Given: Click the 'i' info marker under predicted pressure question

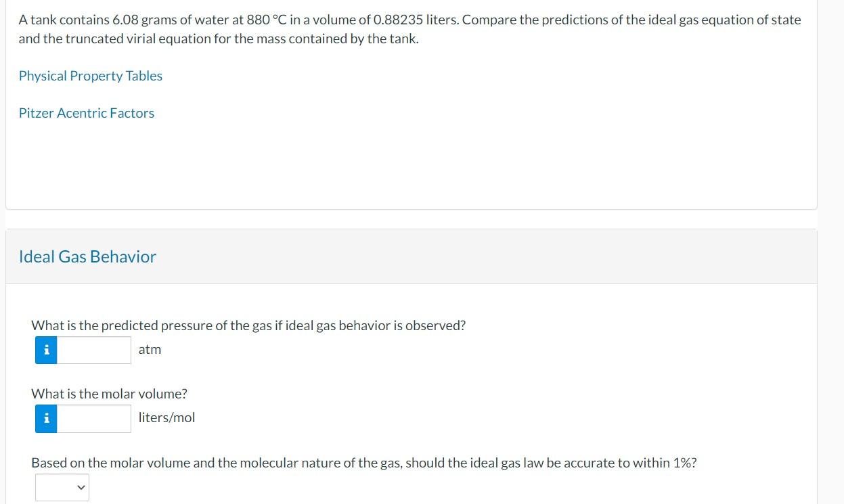Looking at the screenshot, I should click(45, 350).
